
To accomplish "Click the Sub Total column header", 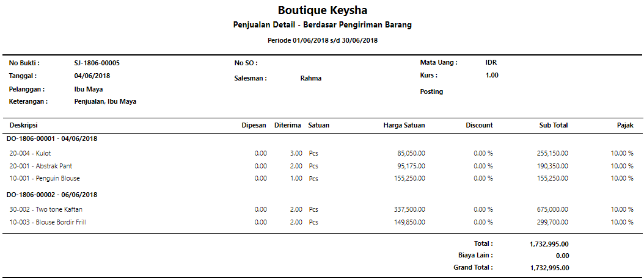I will [553, 125].
